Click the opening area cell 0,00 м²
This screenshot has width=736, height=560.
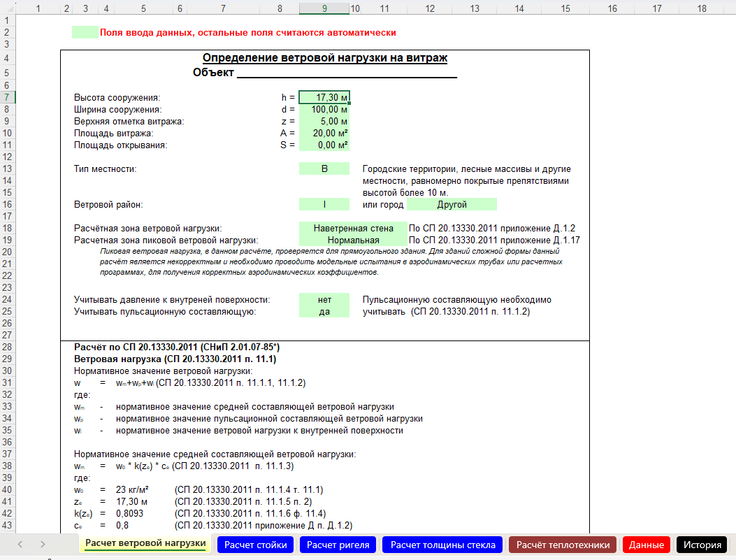coord(324,145)
